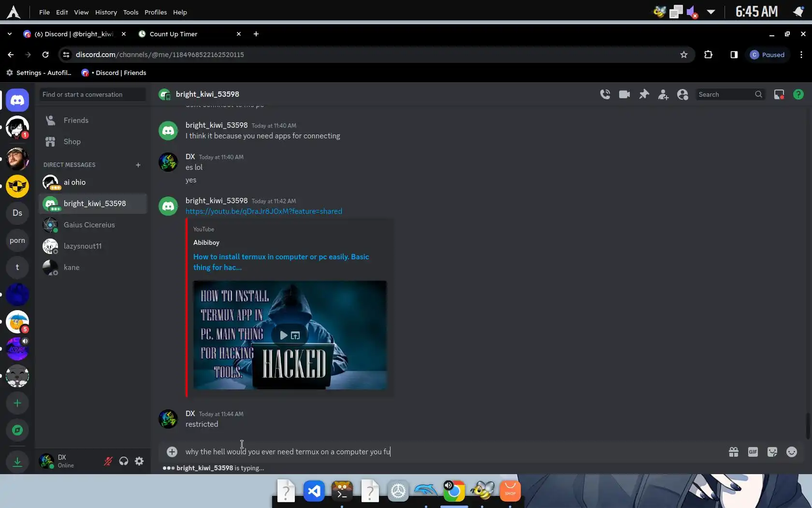The height and width of the screenshot is (508, 812).
Task: Open the emoji picker
Action: tap(792, 452)
